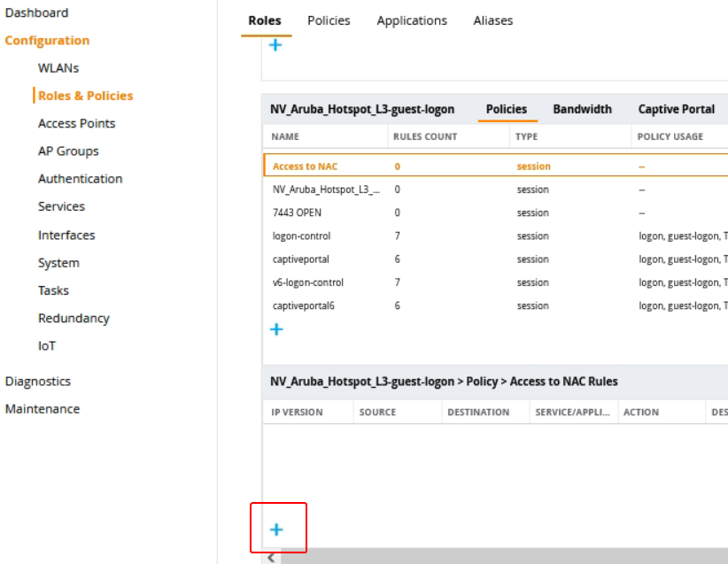Select the 7443 OPEN policy row
The height and width of the screenshot is (564, 728).
pos(297,212)
